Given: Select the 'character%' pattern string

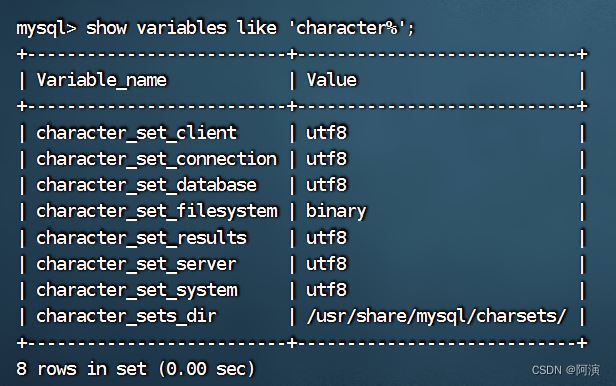Looking at the screenshot, I should coord(348,28).
